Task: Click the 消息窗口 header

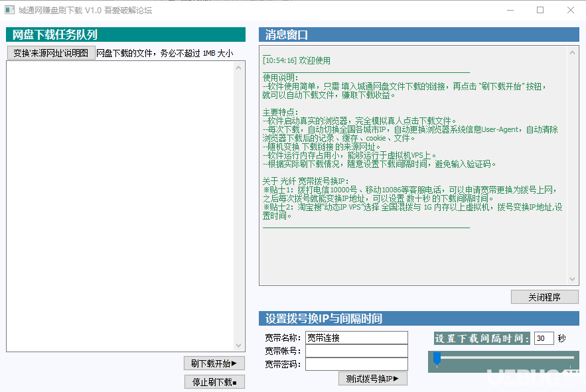Action: click(x=419, y=34)
